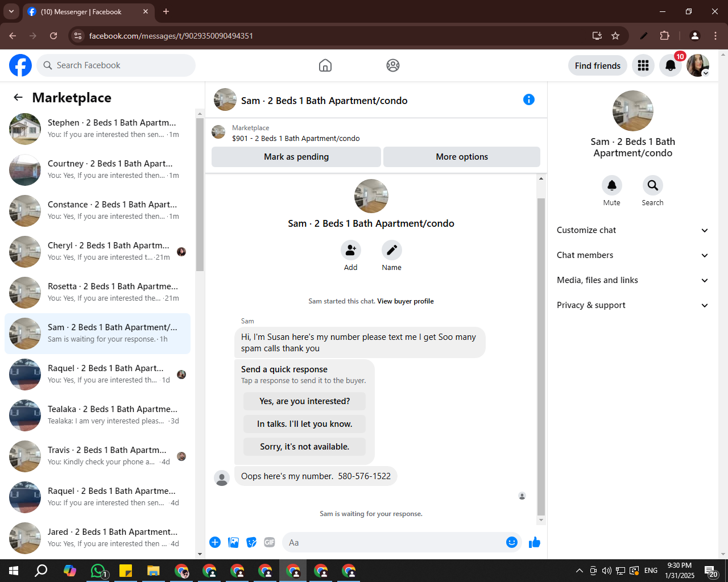
Task: Attach a file with photo icon
Action: click(233, 542)
